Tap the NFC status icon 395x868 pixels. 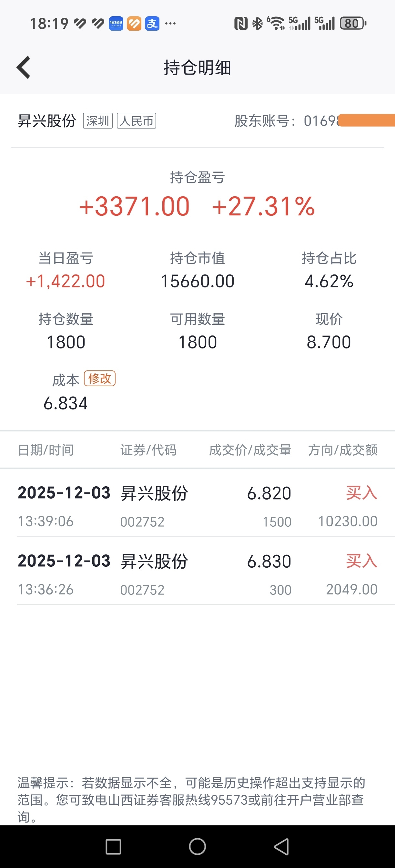click(241, 24)
